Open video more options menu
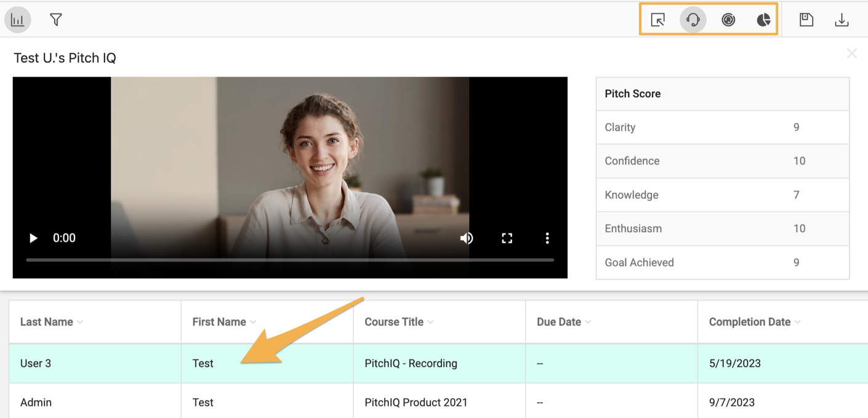The image size is (868, 418). tap(547, 238)
